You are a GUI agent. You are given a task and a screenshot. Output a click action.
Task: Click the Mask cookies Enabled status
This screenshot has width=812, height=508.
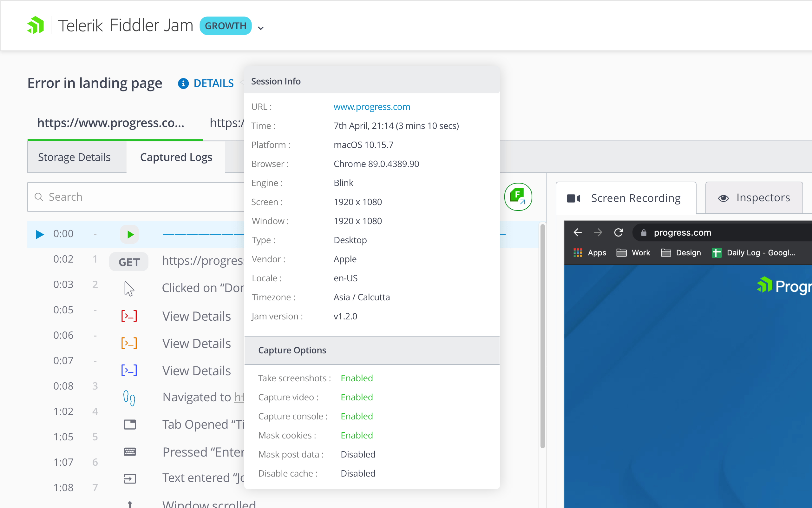click(x=357, y=435)
